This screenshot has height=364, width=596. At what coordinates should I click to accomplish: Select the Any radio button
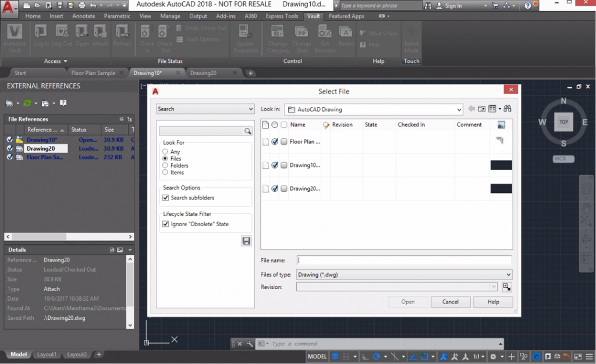(165, 151)
